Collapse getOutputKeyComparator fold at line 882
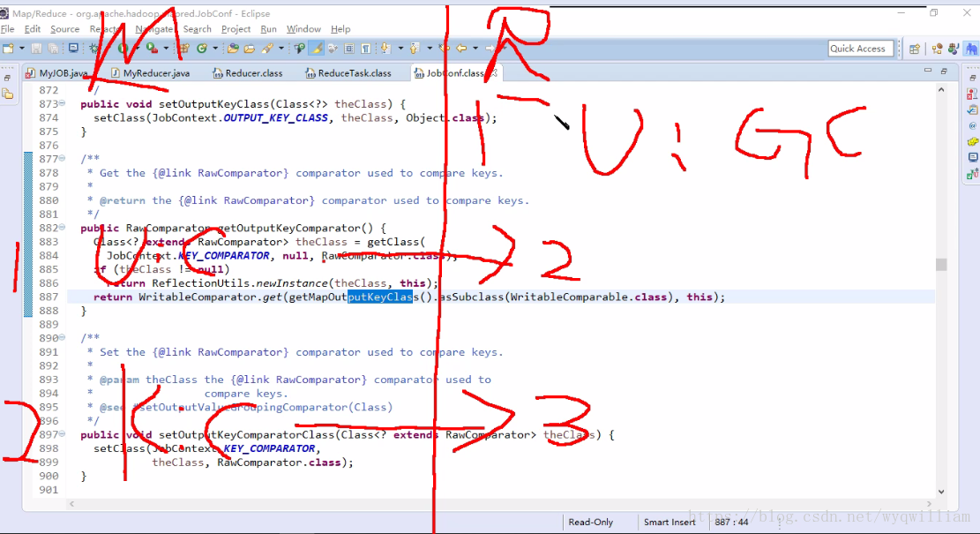 click(62, 228)
